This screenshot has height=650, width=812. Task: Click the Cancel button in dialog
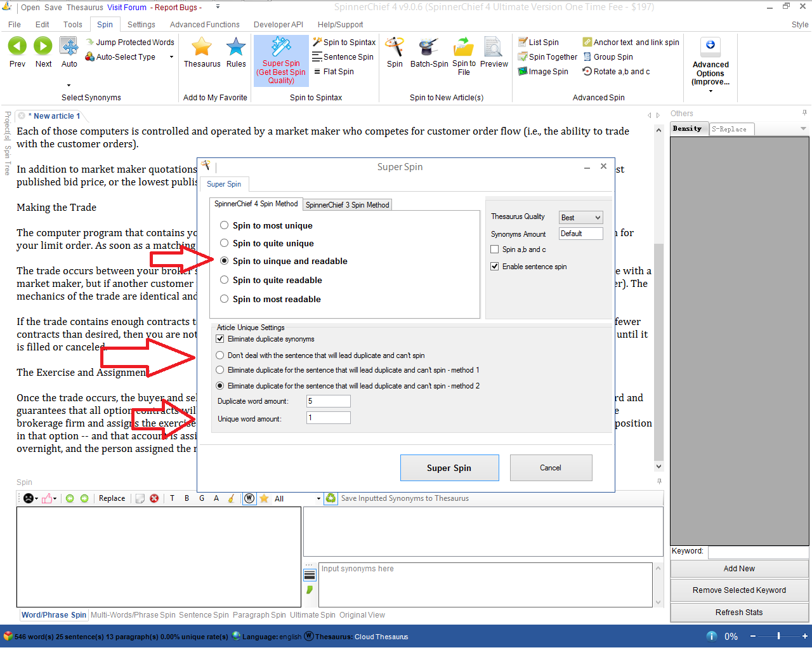550,468
